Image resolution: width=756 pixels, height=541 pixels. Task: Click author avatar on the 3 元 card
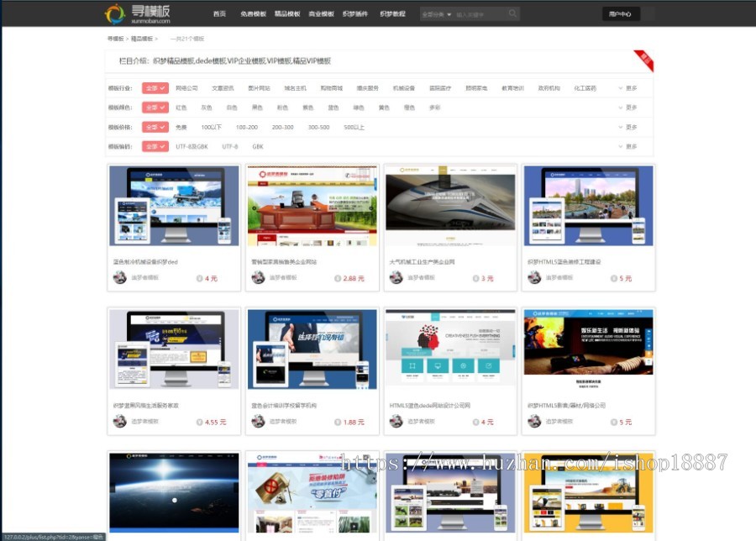(x=396, y=277)
